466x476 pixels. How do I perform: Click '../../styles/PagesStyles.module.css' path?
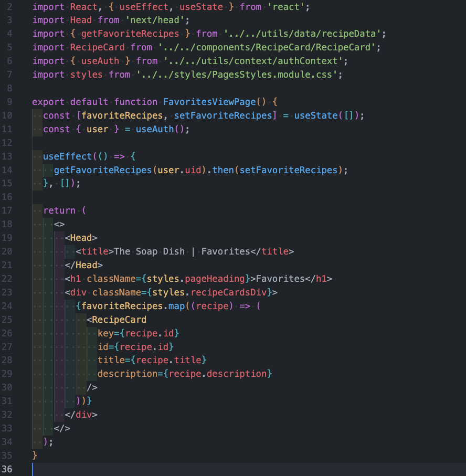[237, 75]
